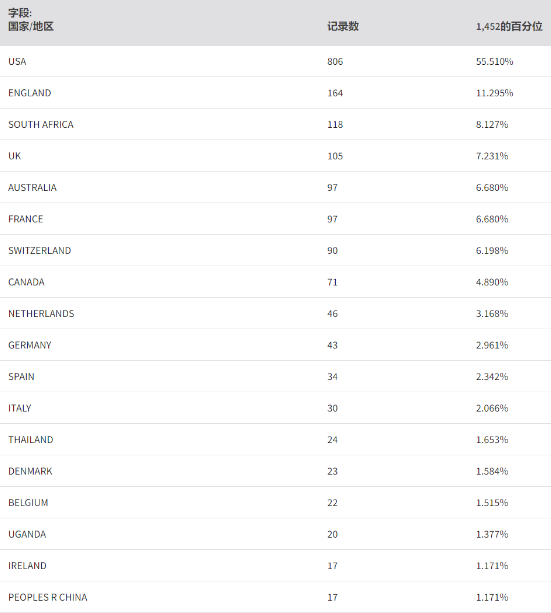The image size is (551, 613).
Task: Click the SWITZERLAND row
Action: pyautogui.click(x=275, y=250)
